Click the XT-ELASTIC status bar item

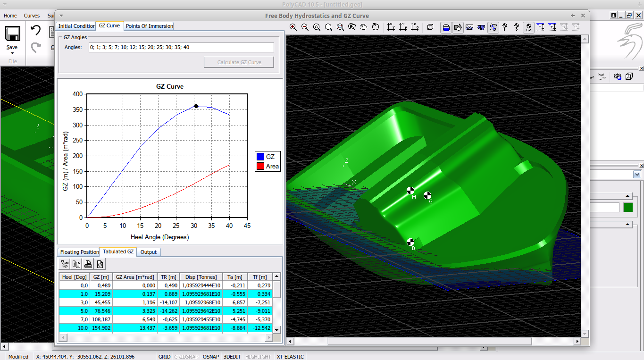290,357
